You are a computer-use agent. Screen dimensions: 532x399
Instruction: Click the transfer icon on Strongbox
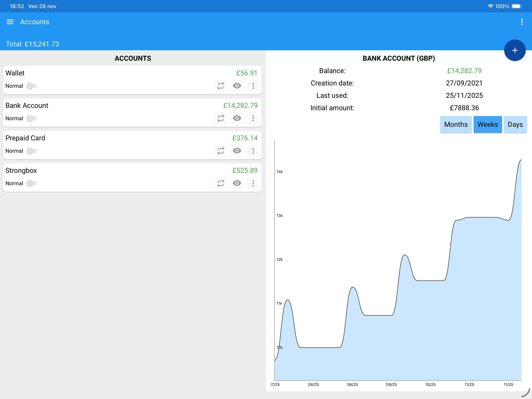[221, 183]
